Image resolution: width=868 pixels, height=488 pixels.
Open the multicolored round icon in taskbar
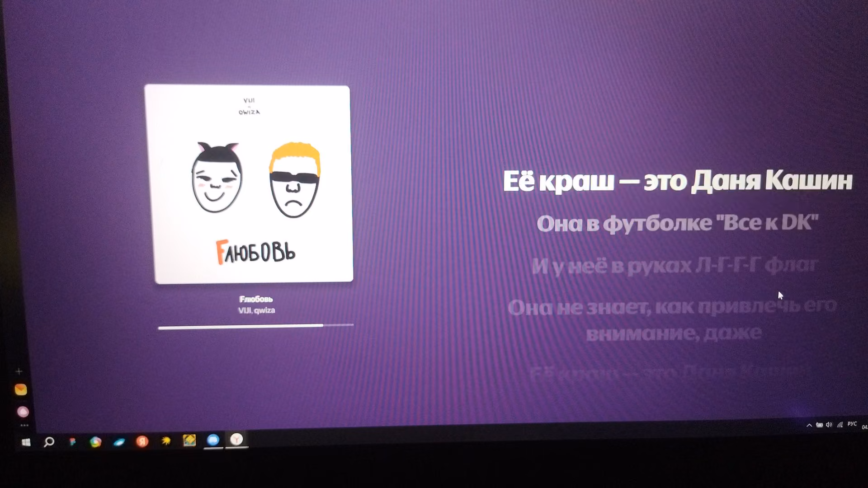tap(95, 442)
